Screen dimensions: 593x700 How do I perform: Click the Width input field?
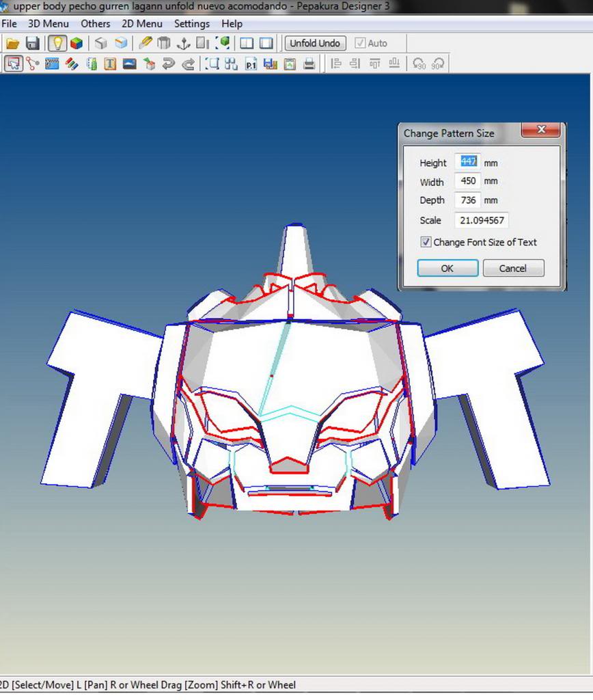click(467, 181)
